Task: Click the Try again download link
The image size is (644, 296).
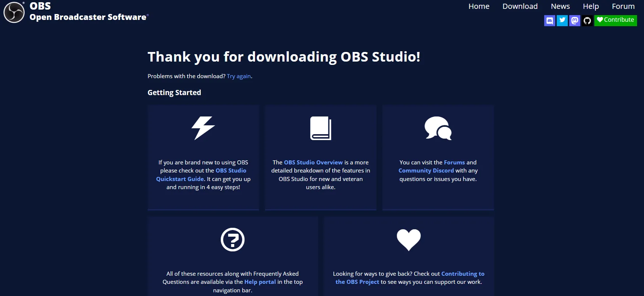Action: (x=239, y=76)
